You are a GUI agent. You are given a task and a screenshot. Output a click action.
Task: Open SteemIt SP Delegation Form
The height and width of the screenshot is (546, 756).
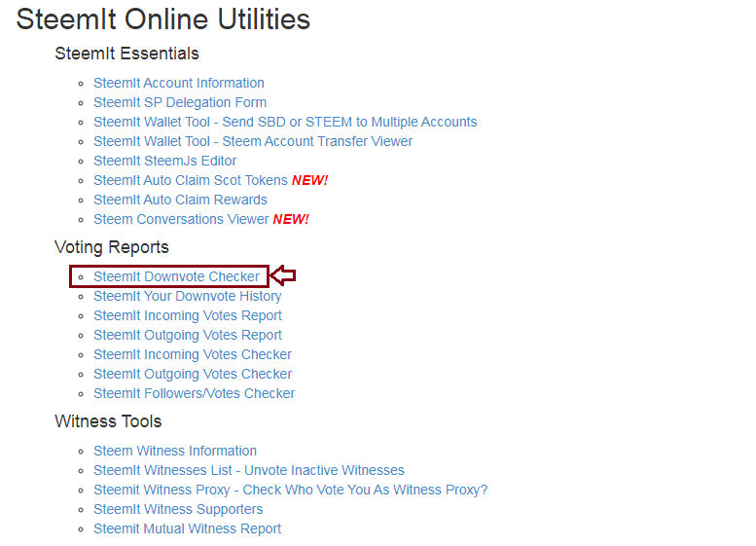tap(180, 102)
